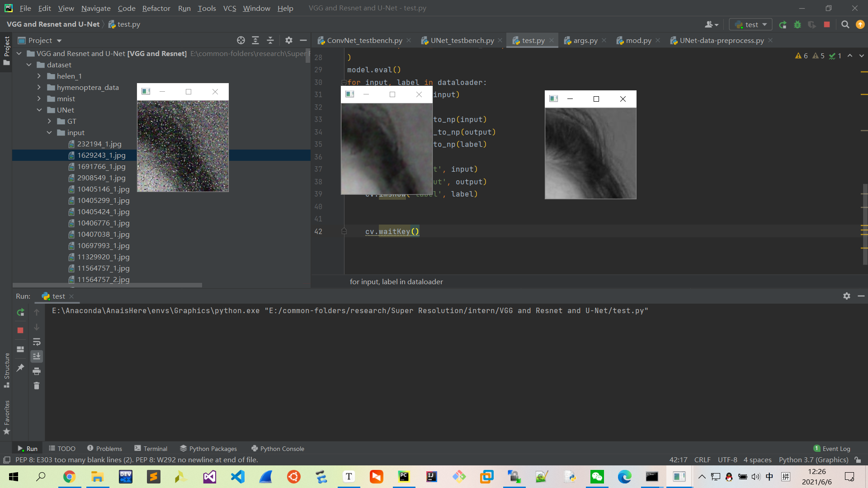Toggle soft-wrap in Run console
Viewport: 868px width, 488px height.
point(37,342)
